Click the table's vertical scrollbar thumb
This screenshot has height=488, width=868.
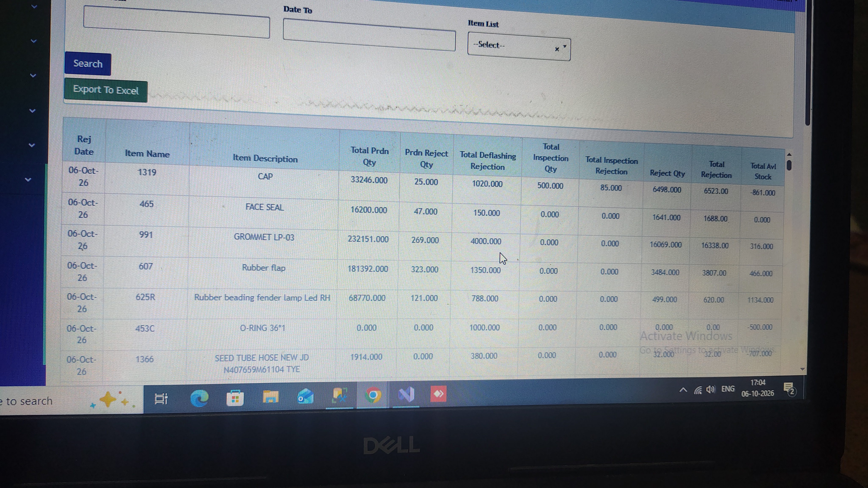point(789,165)
